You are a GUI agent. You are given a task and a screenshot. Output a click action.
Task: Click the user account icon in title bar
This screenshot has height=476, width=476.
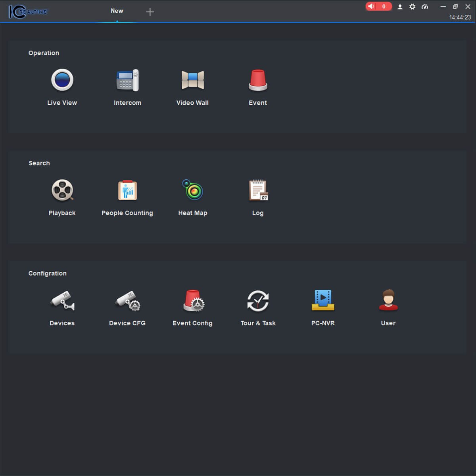click(x=400, y=7)
